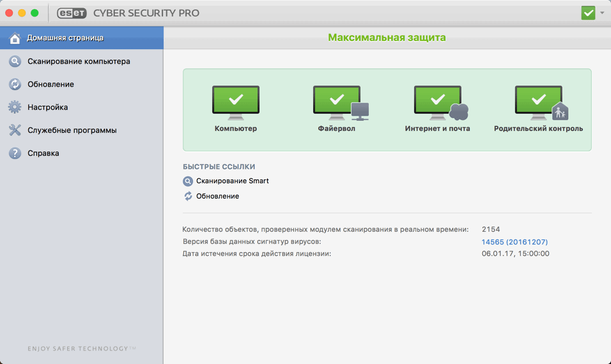Start Сканирование Smart quick link

(x=232, y=181)
